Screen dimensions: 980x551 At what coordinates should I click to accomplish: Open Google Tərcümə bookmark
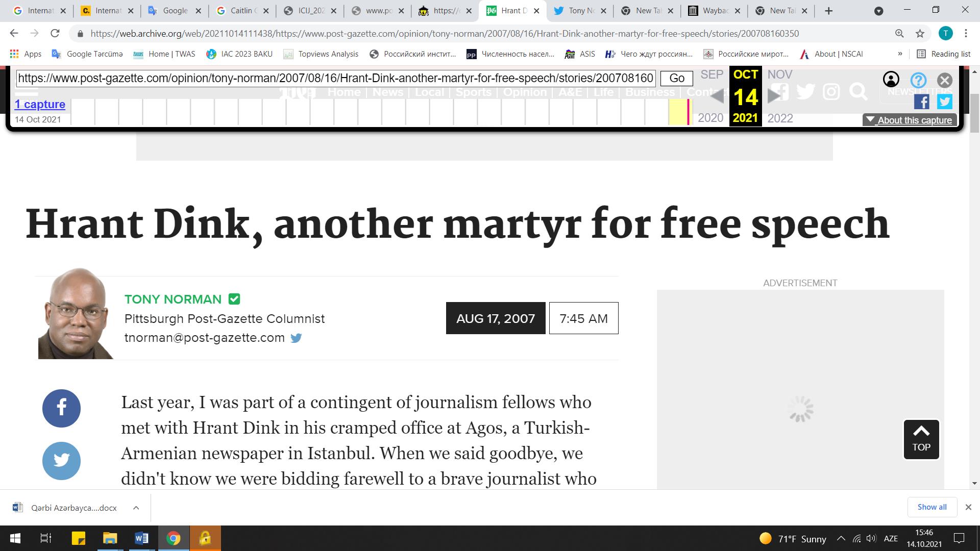[x=87, y=54]
